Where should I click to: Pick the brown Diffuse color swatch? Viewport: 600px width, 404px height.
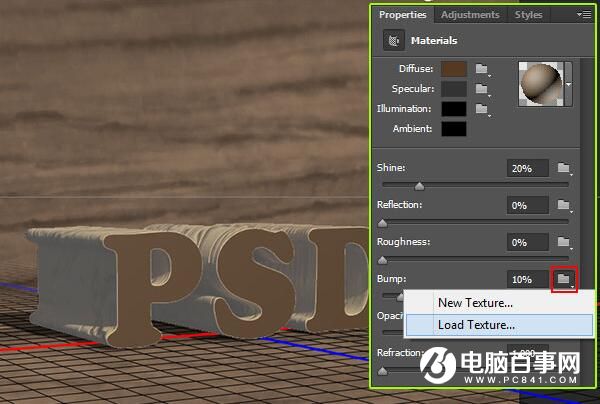coord(454,69)
